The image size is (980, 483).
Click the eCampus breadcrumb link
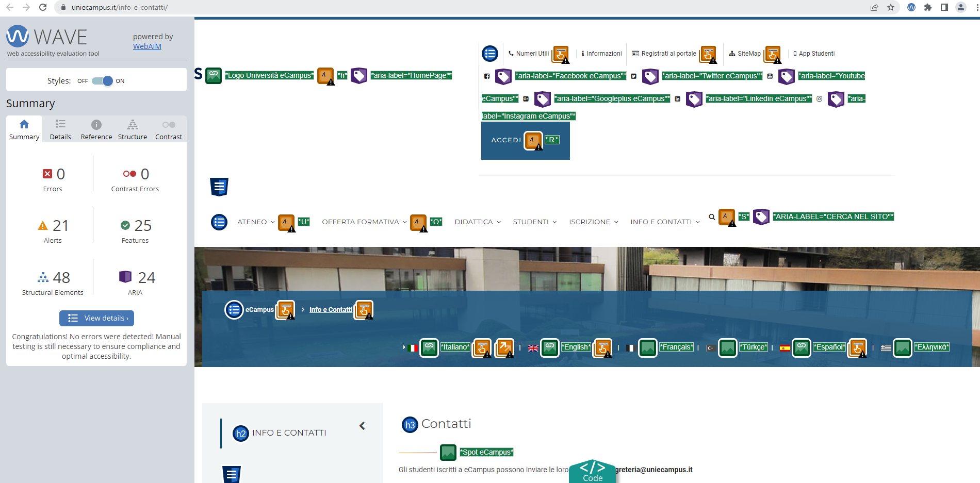[x=259, y=310]
